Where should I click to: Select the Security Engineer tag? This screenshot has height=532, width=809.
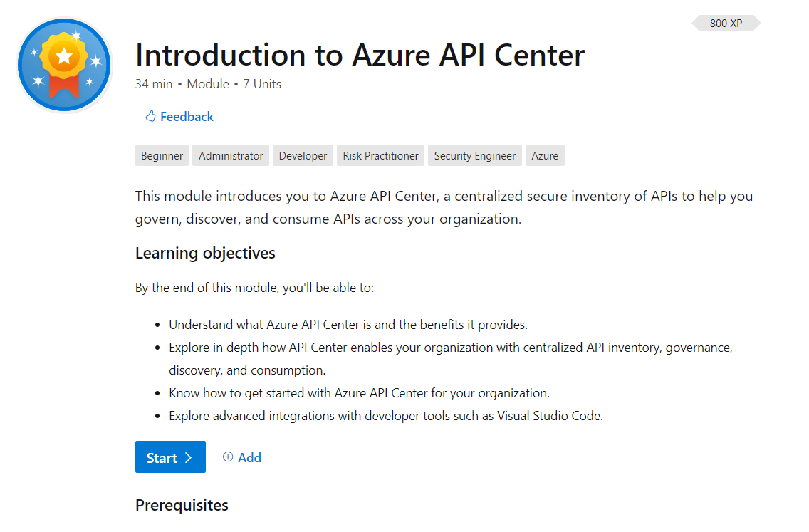[474, 155]
